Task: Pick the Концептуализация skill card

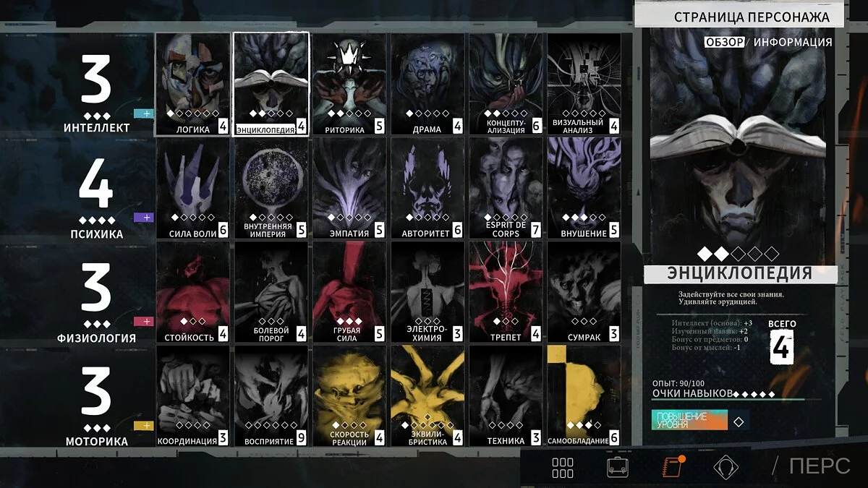Action: (x=506, y=84)
